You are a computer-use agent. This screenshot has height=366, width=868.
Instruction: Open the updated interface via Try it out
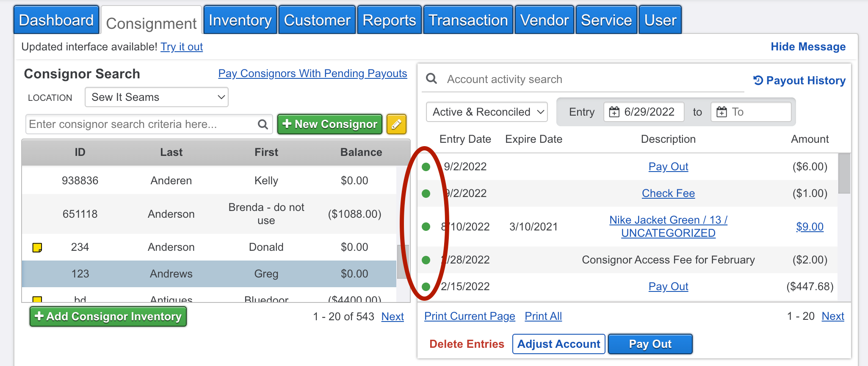181,47
